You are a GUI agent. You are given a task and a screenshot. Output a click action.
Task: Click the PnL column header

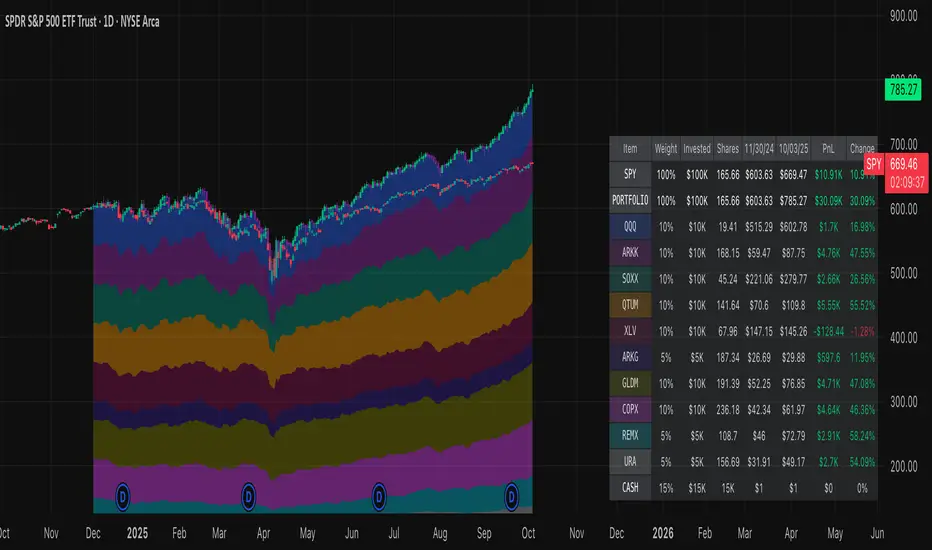point(828,148)
